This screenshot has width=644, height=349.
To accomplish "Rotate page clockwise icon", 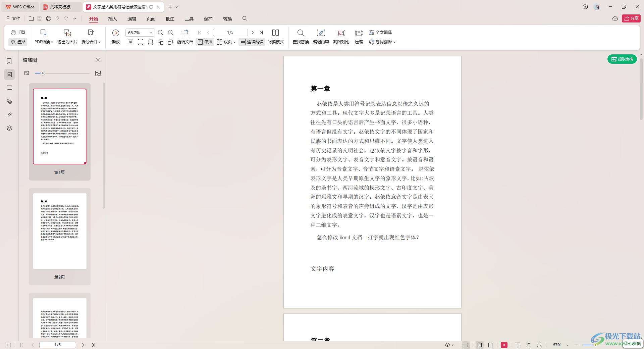I will [171, 42].
